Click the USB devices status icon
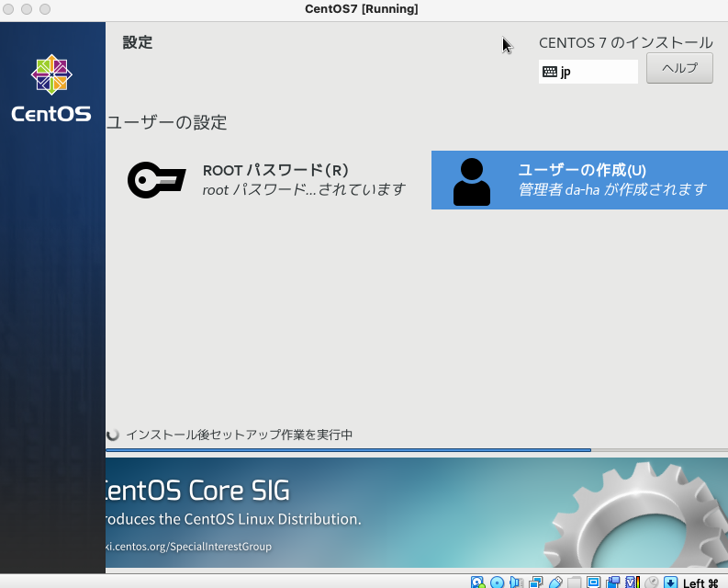Screen dimensions: 728x588 [555, 582]
